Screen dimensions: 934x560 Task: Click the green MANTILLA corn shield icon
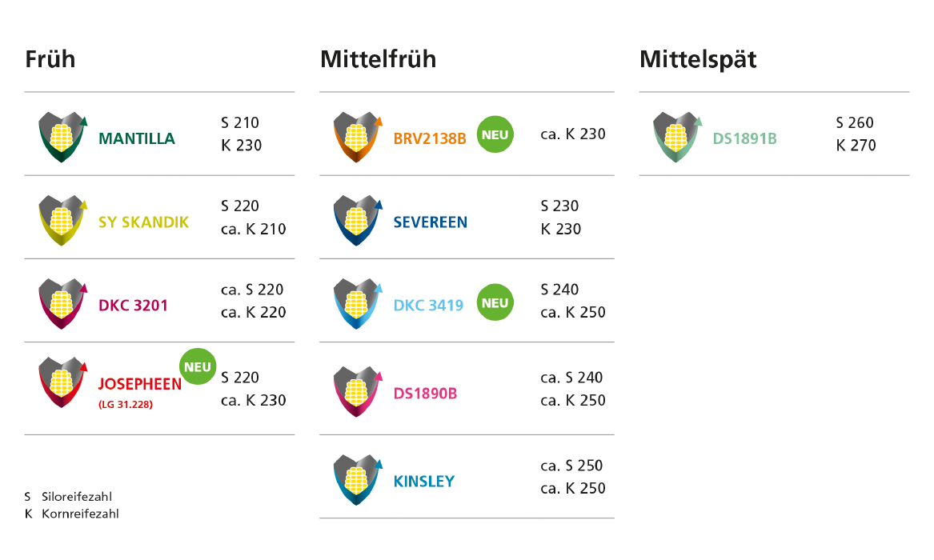click(62, 137)
